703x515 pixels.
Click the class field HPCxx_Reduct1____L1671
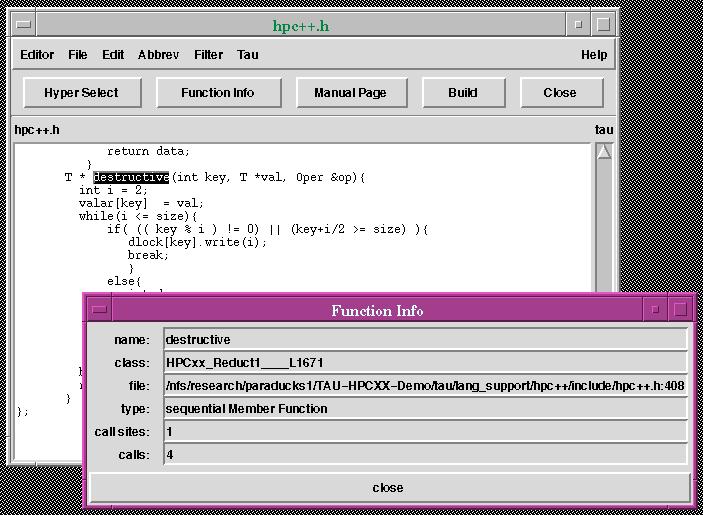click(425, 362)
